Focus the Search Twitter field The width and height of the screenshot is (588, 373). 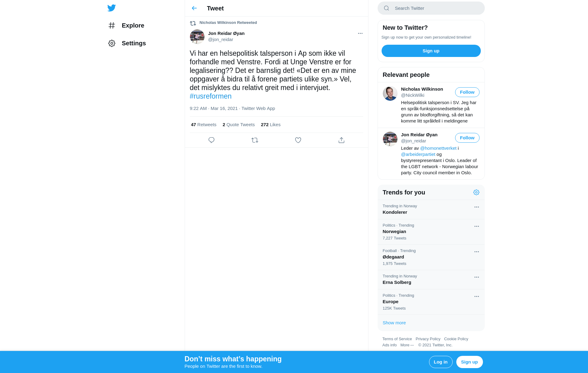point(431,8)
